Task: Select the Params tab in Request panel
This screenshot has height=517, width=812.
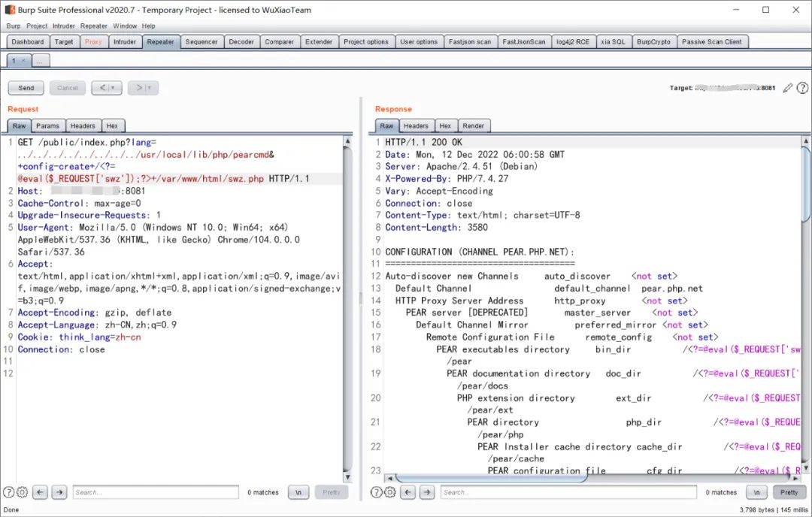Action: coord(47,125)
